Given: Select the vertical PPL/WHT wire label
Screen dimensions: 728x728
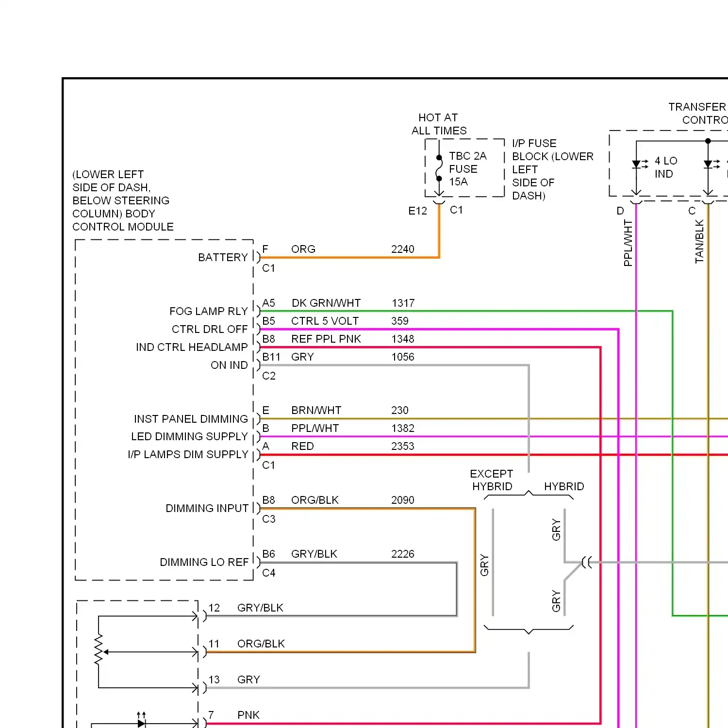Looking at the screenshot, I should 628,243.
